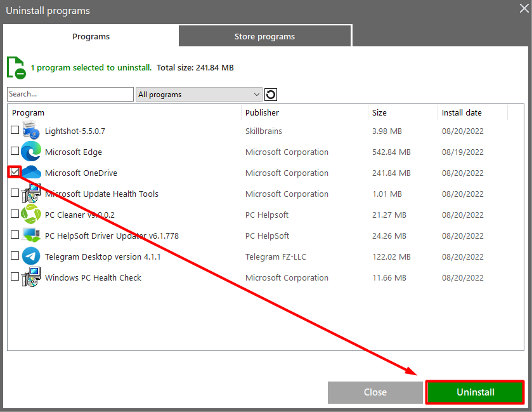Image resolution: width=532 pixels, height=412 pixels.
Task: Tick the Microsoft Update Health Tools checkbox
Action: (15, 192)
